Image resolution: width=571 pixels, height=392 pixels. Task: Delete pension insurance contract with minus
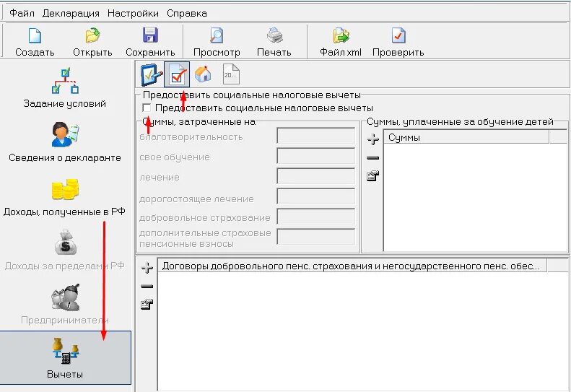[x=147, y=287]
